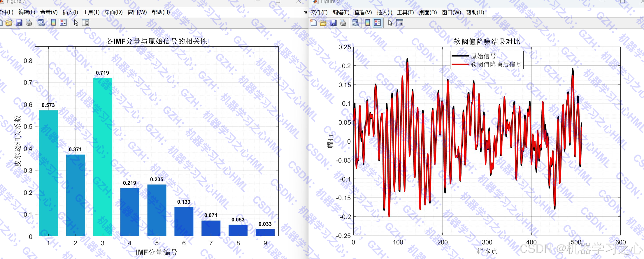This screenshot has height=259, width=644.
Task: Click MATLAB logo icon of Figure 9
Action: click(315, 1)
